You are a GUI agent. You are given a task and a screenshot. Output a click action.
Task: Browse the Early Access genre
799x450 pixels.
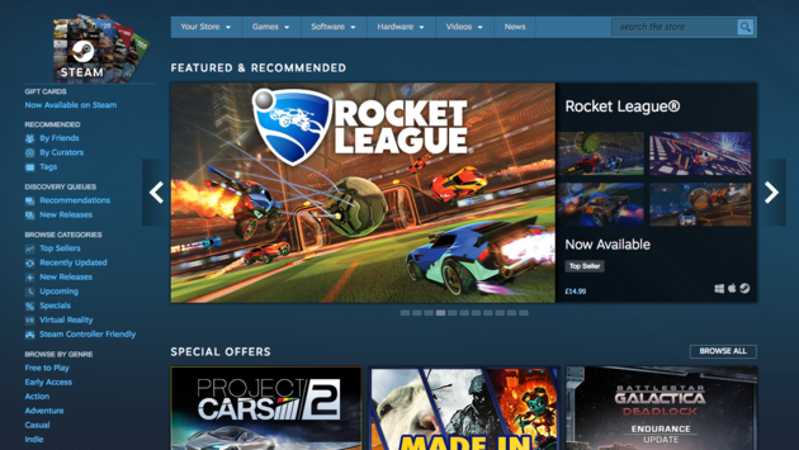(x=48, y=382)
